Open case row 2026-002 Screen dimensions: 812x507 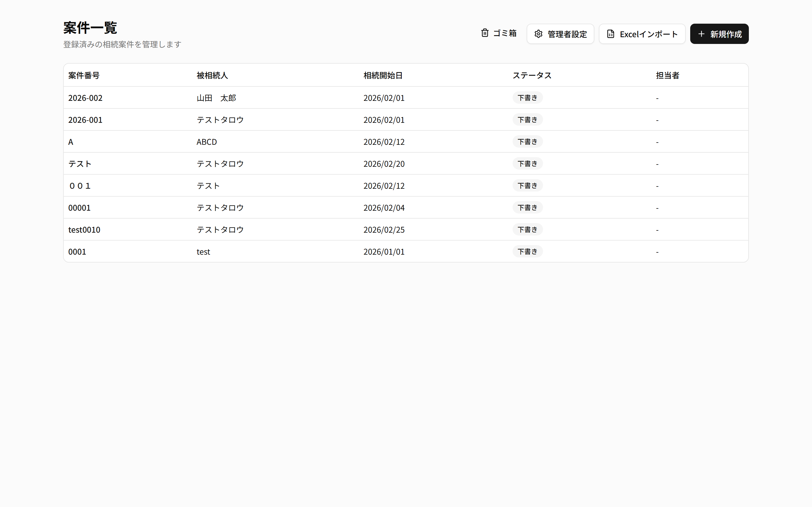(x=85, y=98)
